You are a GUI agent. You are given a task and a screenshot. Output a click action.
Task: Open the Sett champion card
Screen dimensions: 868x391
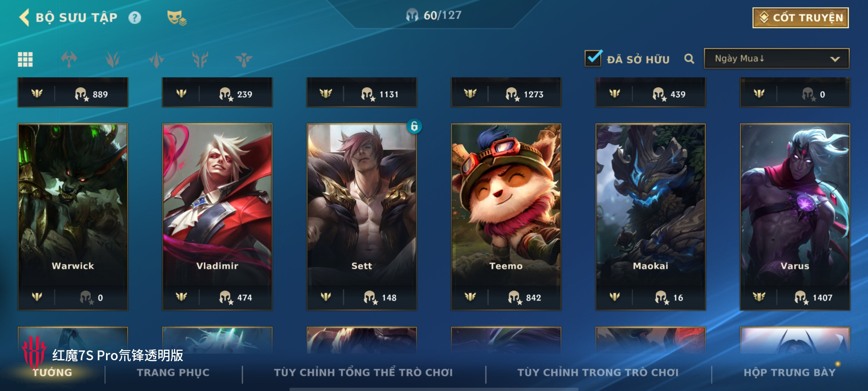point(362,217)
